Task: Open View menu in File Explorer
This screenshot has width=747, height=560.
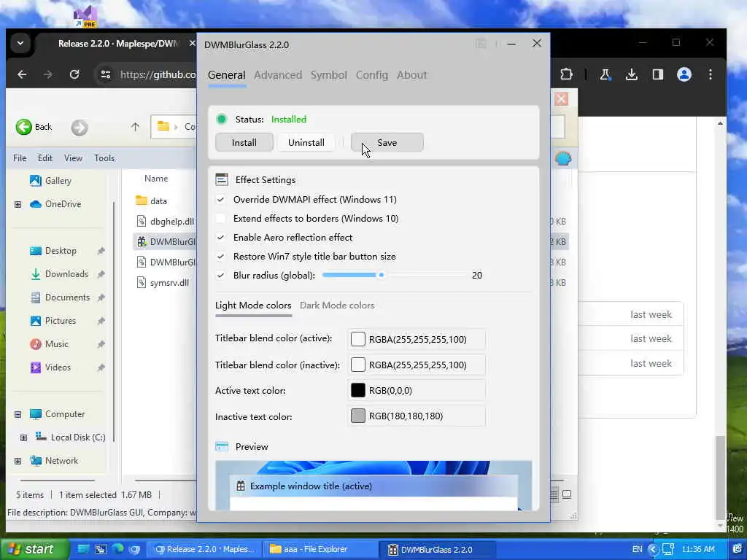Action: pyautogui.click(x=73, y=158)
